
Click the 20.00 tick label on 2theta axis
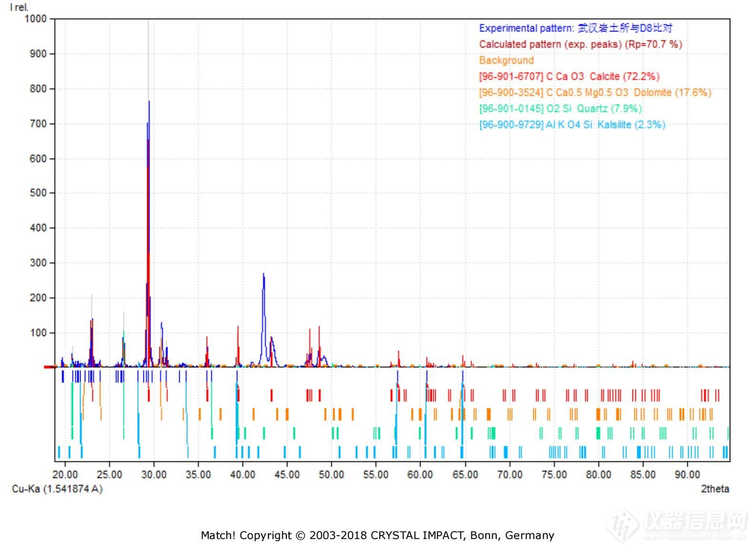(x=65, y=475)
